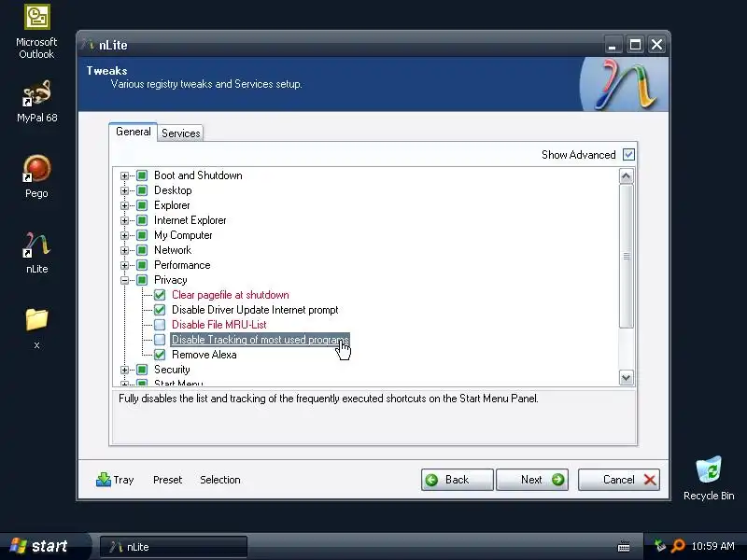Screen dimensions: 747x560
Task: Select the Security tree item label
Action: [x=172, y=370]
